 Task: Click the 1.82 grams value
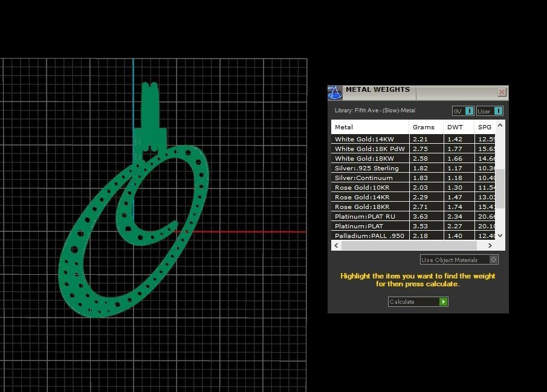click(420, 168)
